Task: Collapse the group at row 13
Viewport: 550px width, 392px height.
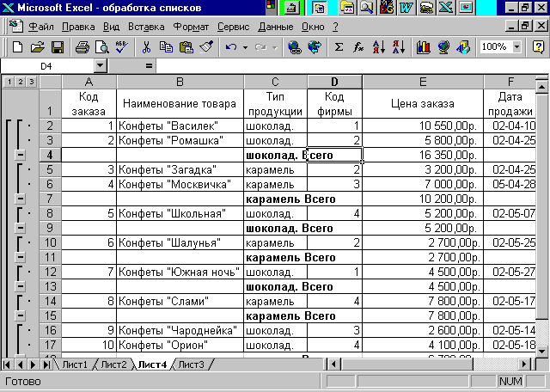Action: coord(21,287)
